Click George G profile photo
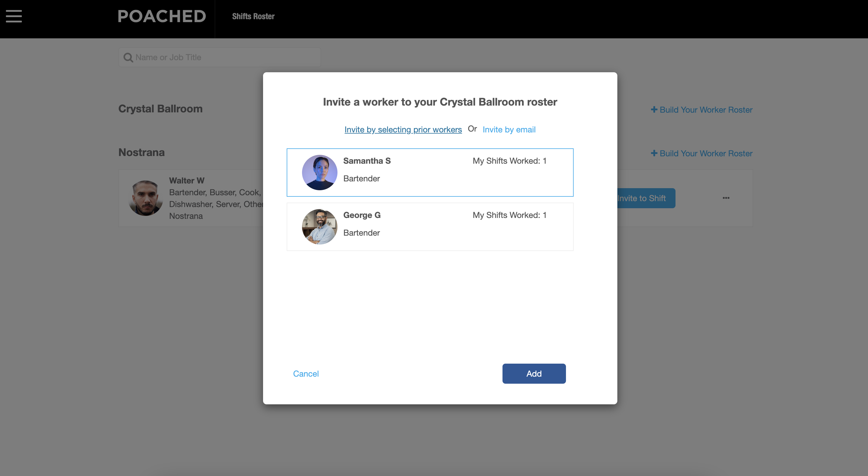Viewport: 868px width, 476px height. point(319,226)
